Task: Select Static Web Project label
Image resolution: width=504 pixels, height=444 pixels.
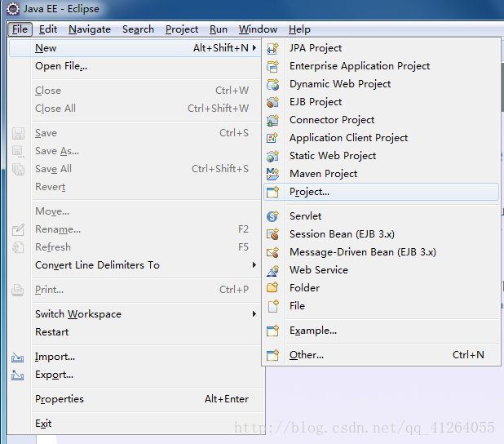Action: click(333, 156)
